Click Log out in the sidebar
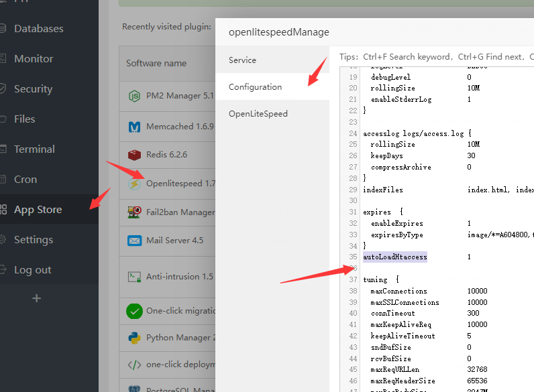This screenshot has width=534, height=392. [32, 270]
